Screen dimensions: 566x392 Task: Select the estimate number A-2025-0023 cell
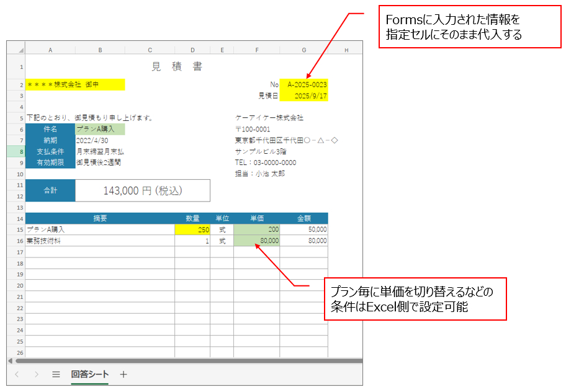pyautogui.click(x=304, y=85)
